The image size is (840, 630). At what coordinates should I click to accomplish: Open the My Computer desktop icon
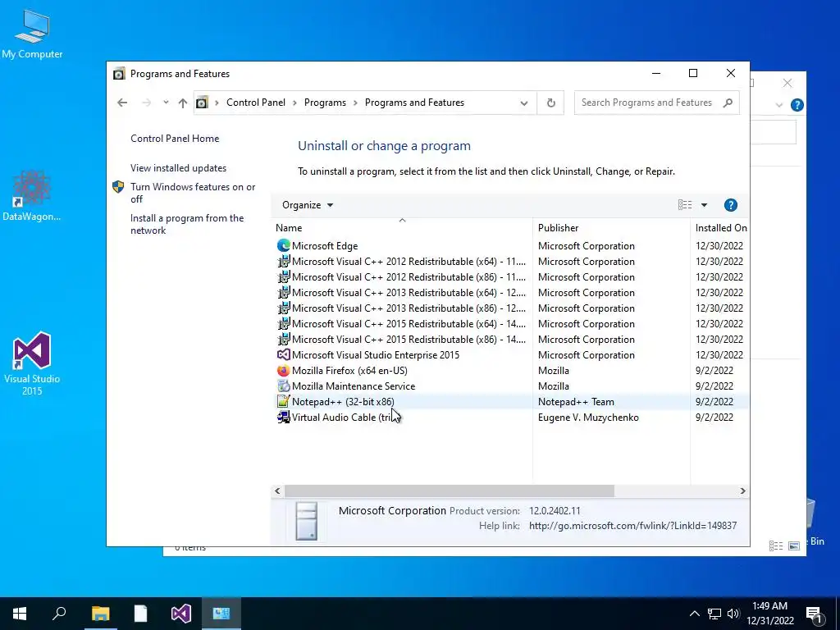tap(32, 34)
